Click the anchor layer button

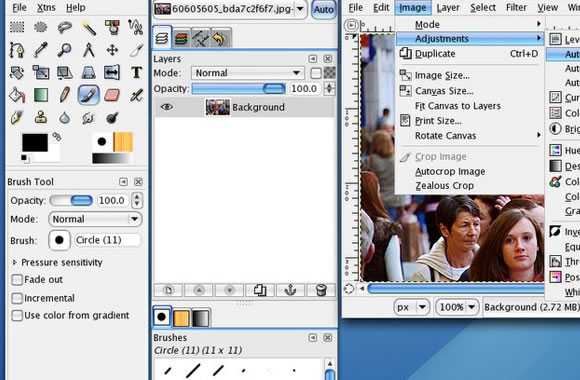click(290, 290)
